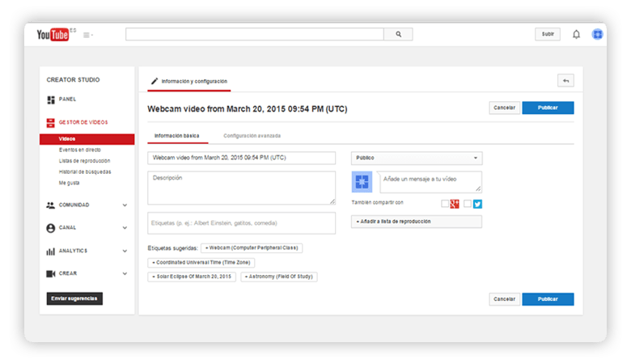Click the YouTube logo
The height and width of the screenshot is (364, 631).
pos(53,35)
